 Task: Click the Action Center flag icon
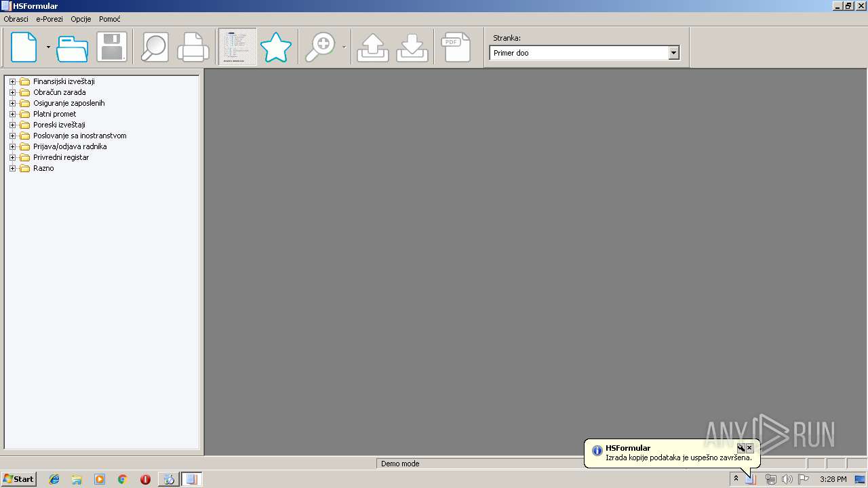[x=804, y=479]
